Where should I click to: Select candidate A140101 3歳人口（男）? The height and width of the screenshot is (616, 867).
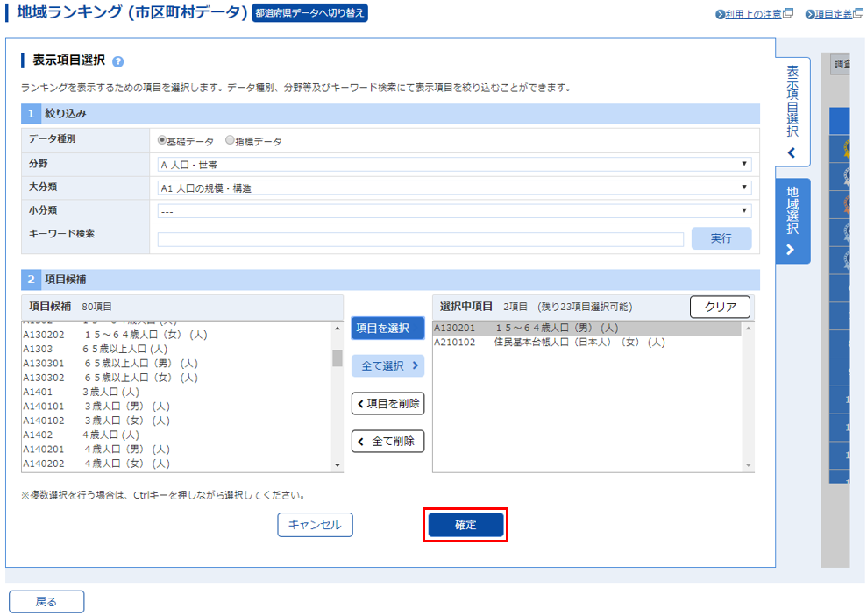click(x=177, y=407)
